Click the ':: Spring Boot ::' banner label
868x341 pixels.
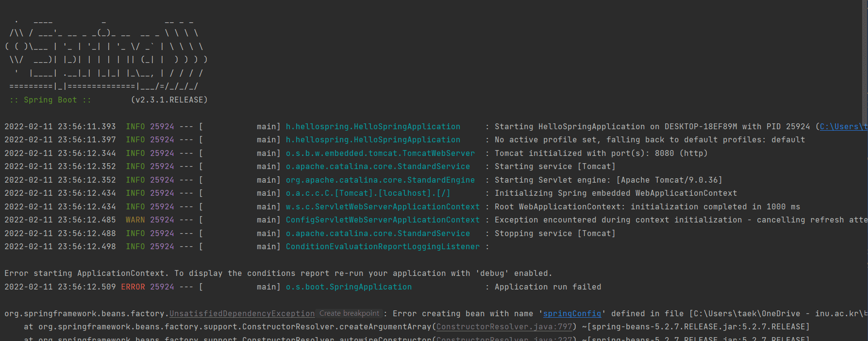pos(50,100)
